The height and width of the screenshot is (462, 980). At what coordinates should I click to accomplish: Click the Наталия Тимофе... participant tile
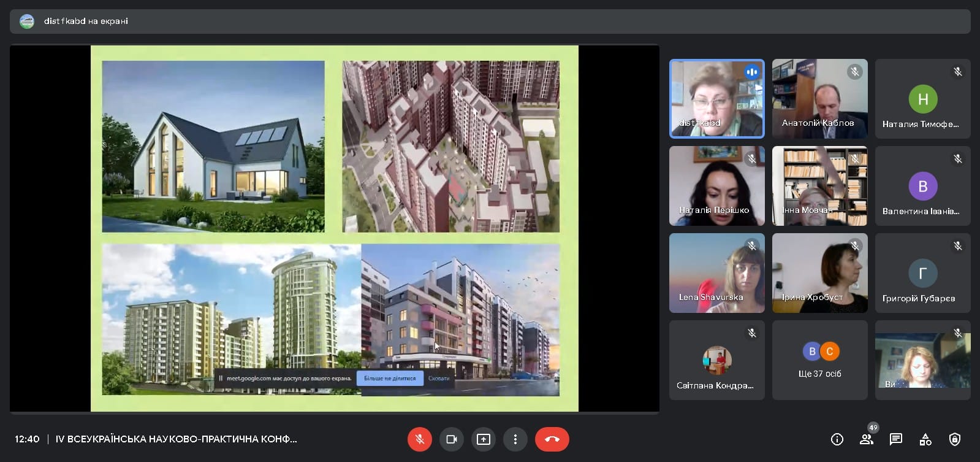tap(923, 99)
